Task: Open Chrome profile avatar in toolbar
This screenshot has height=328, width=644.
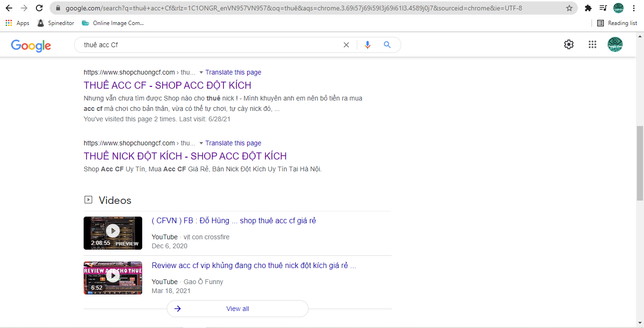Action: point(618,8)
